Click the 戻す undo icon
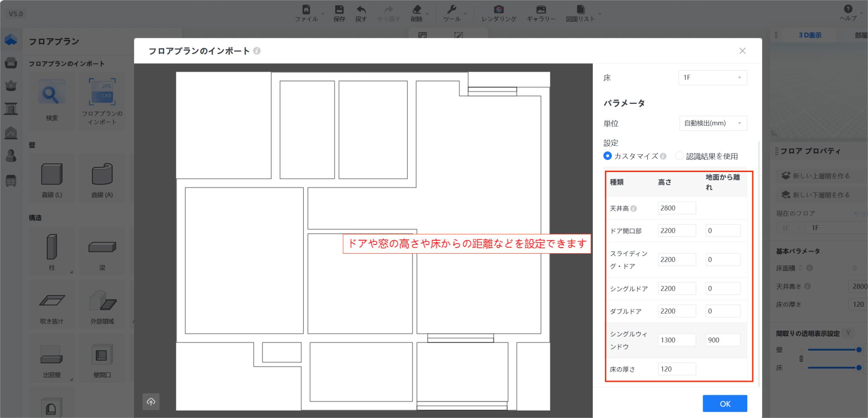This screenshot has width=868, height=418. 361,10
